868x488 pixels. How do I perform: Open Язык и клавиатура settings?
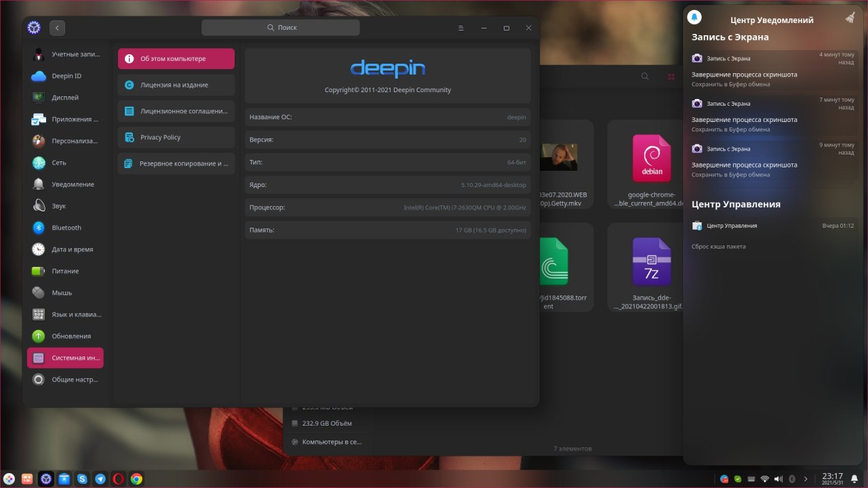[x=65, y=314]
